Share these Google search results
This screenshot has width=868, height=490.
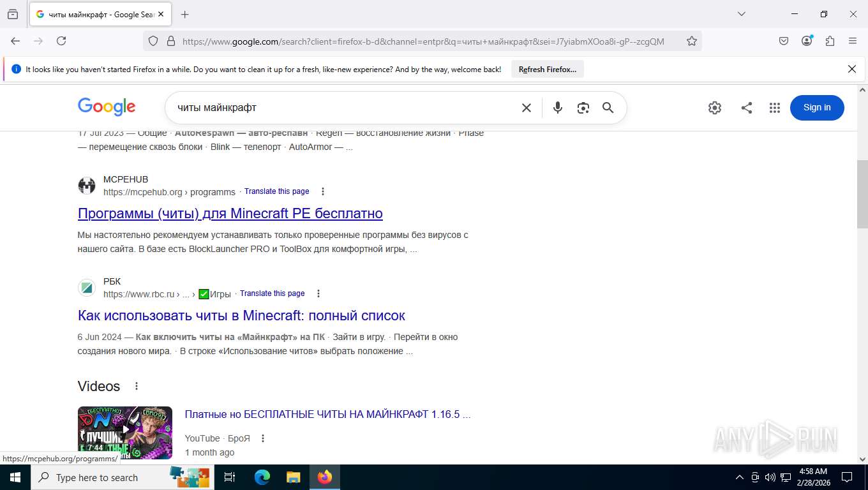[x=747, y=108]
